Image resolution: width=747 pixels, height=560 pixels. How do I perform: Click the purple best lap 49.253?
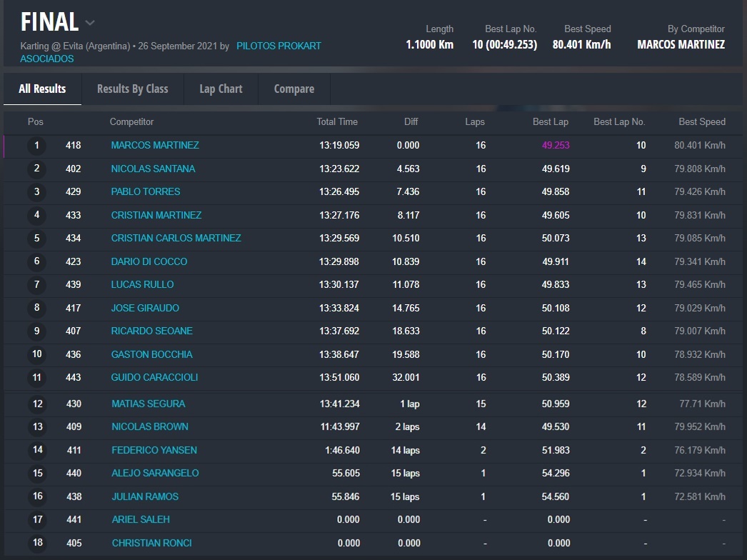[x=555, y=146]
